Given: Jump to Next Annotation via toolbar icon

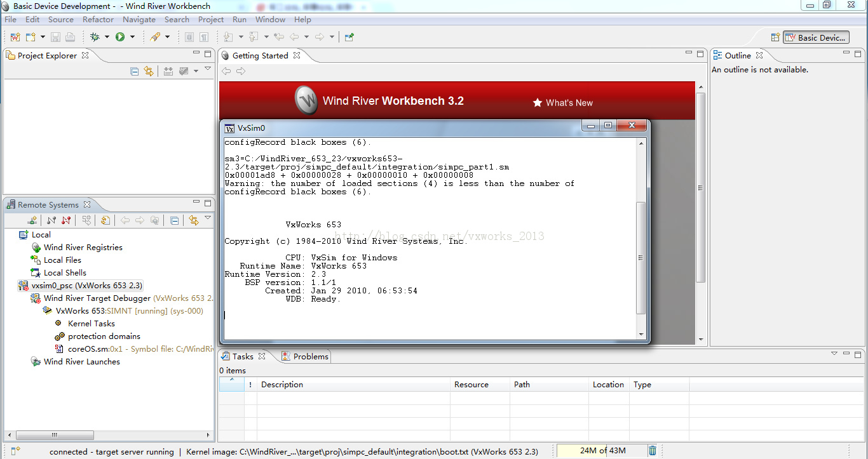Looking at the screenshot, I should click(229, 37).
